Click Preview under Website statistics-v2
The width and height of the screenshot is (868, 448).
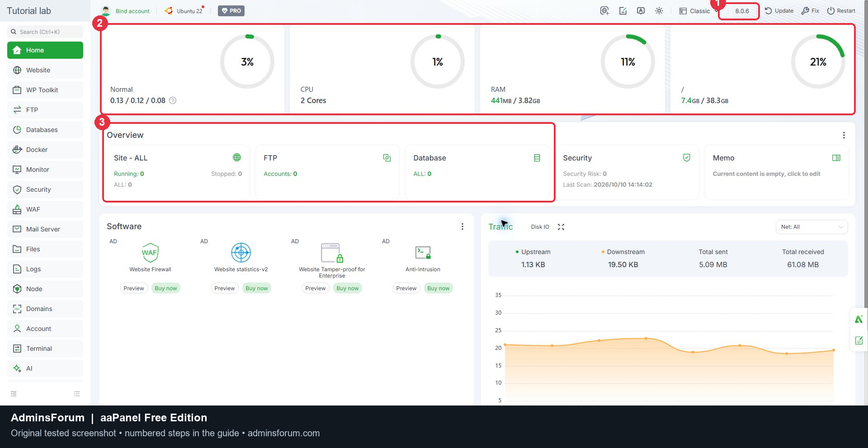(x=225, y=288)
